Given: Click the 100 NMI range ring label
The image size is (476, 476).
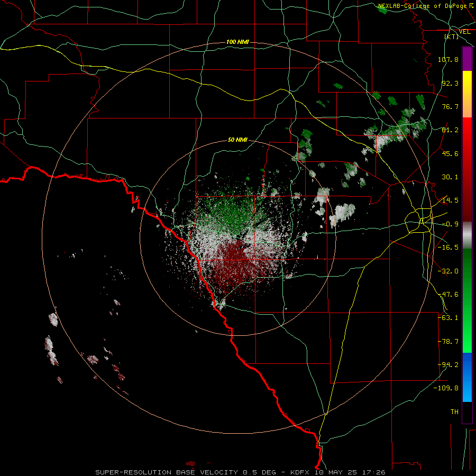Looking at the screenshot, I should coord(237,42).
